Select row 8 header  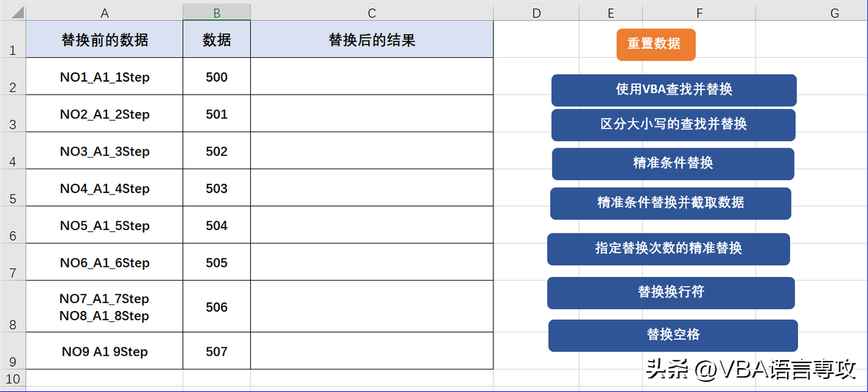(13, 307)
